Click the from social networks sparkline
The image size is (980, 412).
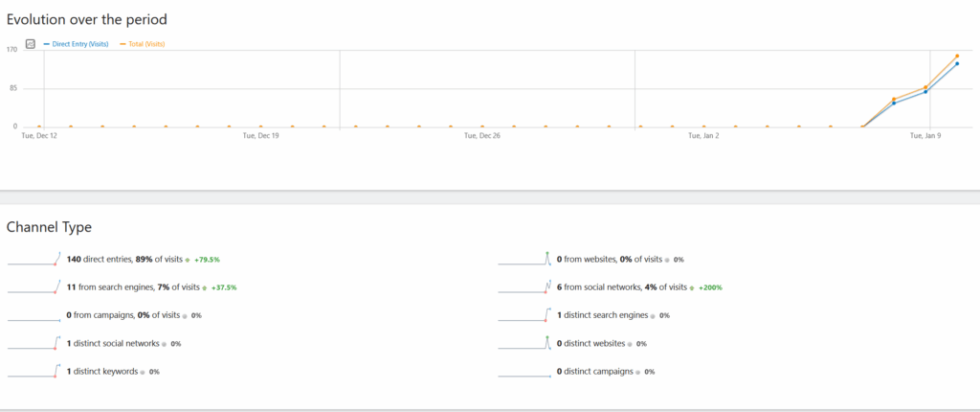pyautogui.click(x=524, y=287)
